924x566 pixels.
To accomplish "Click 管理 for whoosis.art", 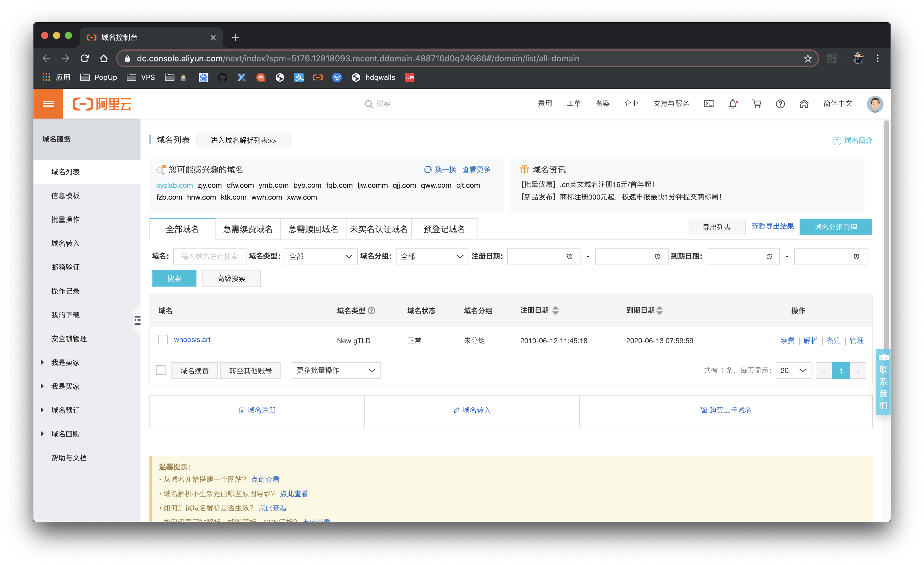I will pyautogui.click(x=856, y=341).
